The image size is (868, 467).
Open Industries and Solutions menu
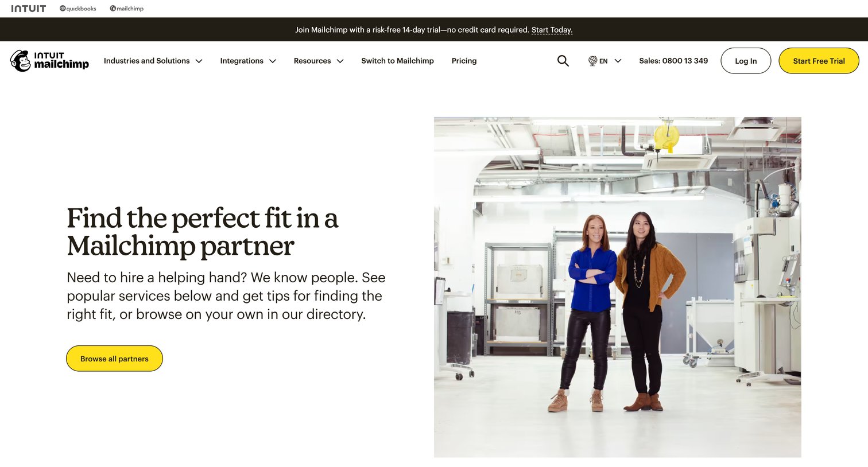pos(146,61)
